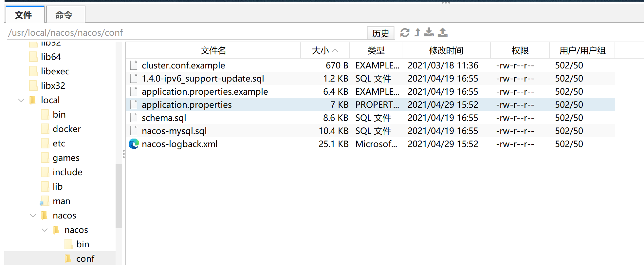Select the include folder in tree
Image resolution: width=644 pixels, height=265 pixels.
67,172
